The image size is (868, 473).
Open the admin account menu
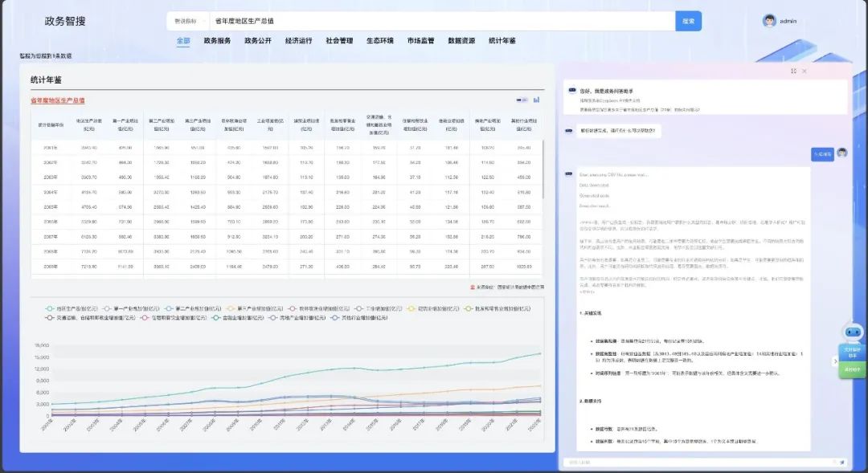[788, 21]
